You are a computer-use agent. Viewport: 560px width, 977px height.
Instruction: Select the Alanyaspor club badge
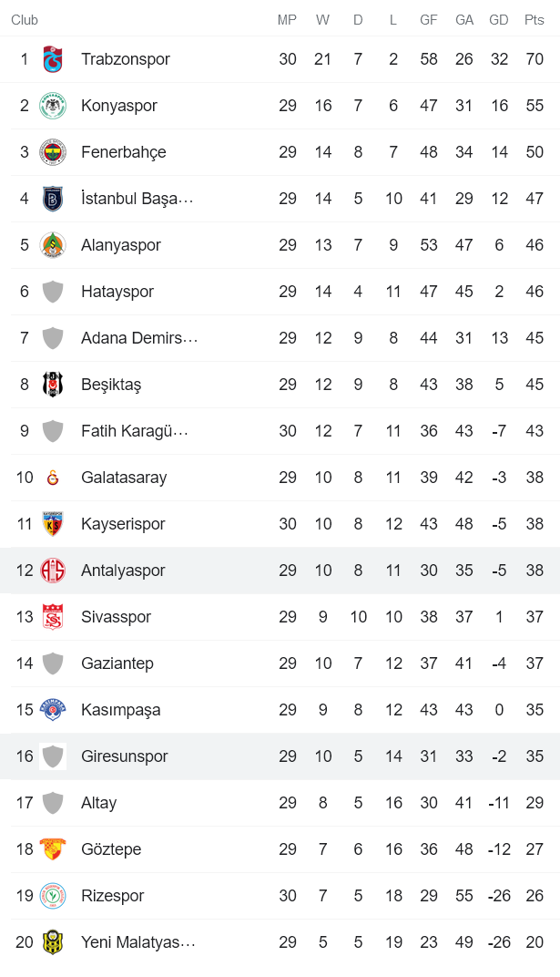[x=54, y=245]
